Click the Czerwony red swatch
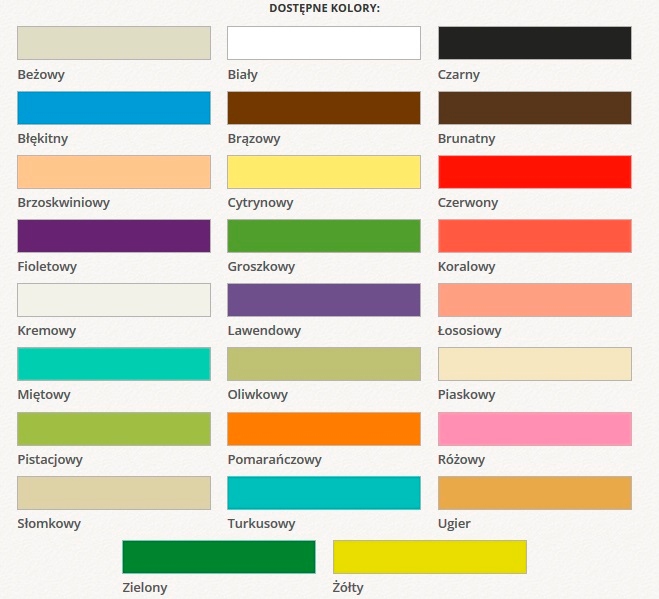Screen dimensions: 659x599 [535, 172]
